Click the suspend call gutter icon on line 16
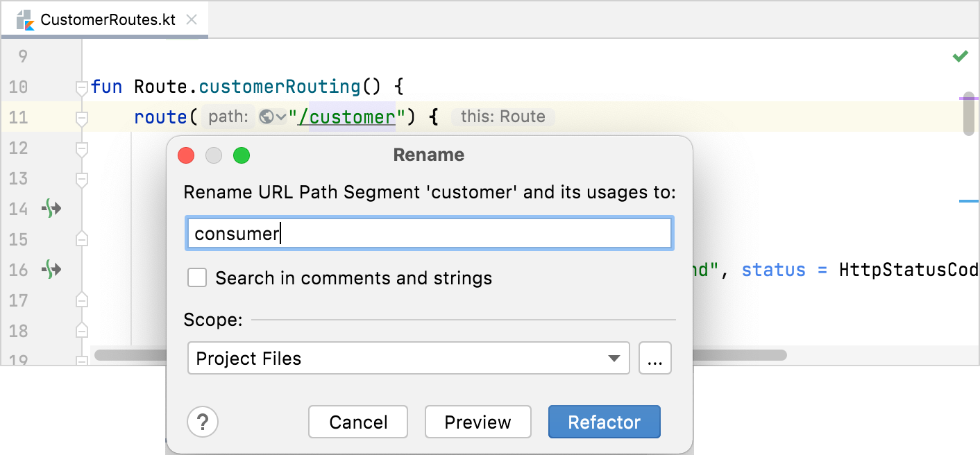The height and width of the screenshot is (455, 980). [x=52, y=269]
